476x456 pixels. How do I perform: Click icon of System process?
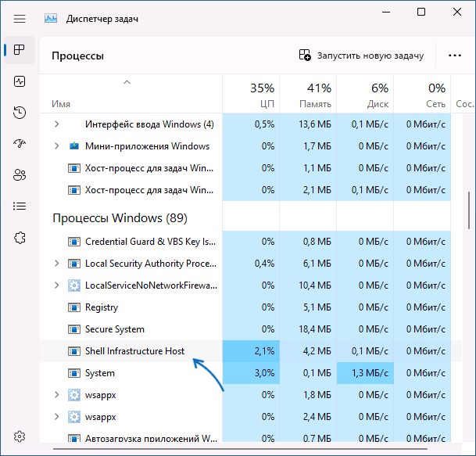click(x=74, y=373)
